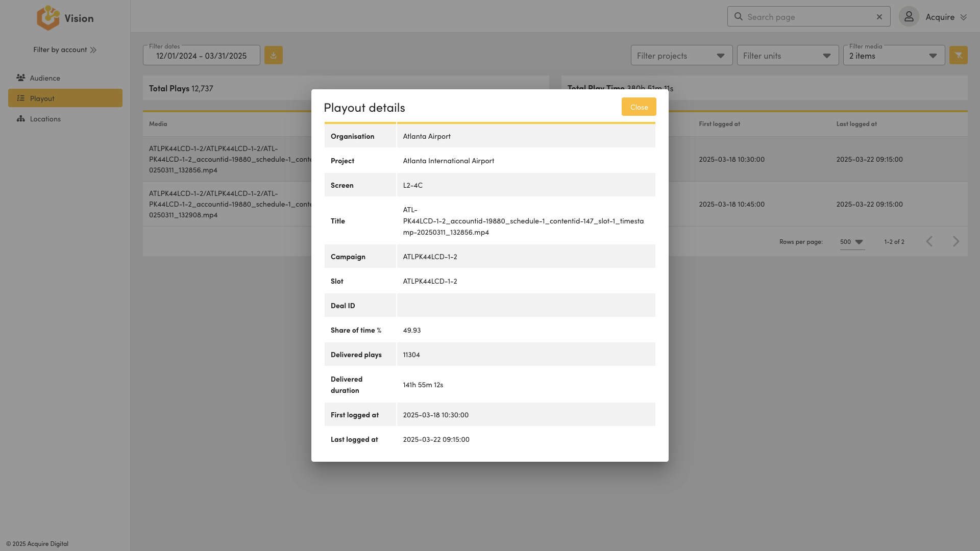Viewport: 980px width, 551px height.
Task: Click the Media column header
Action: [x=158, y=124]
